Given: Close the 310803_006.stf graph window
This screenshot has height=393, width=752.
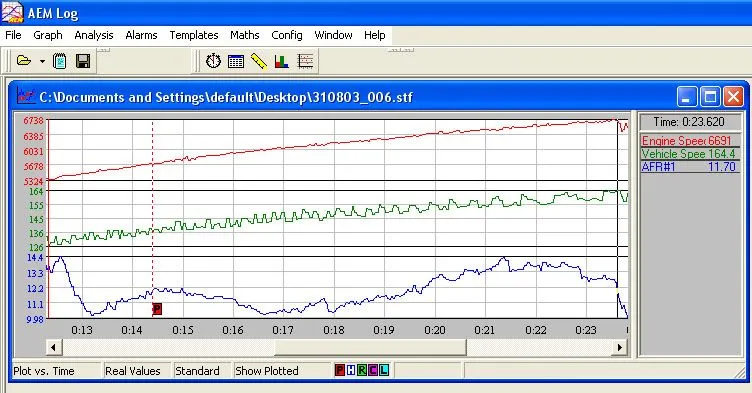Looking at the screenshot, I should tap(733, 97).
